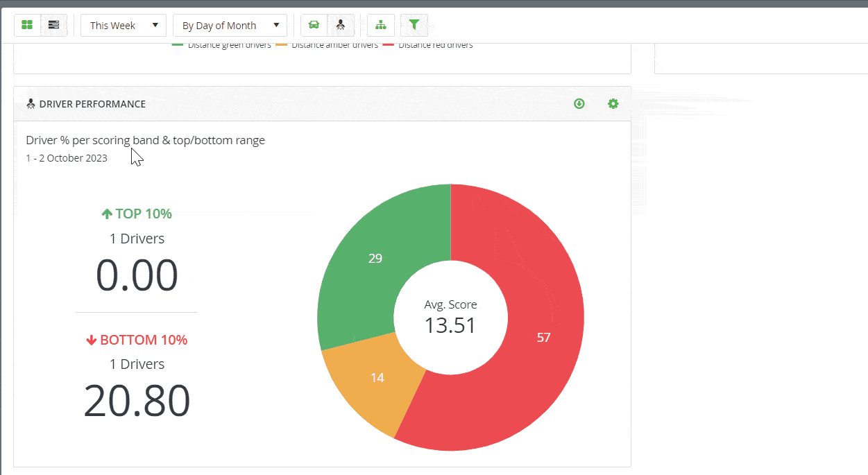Click the bottom score value 20.80

pyautogui.click(x=137, y=401)
